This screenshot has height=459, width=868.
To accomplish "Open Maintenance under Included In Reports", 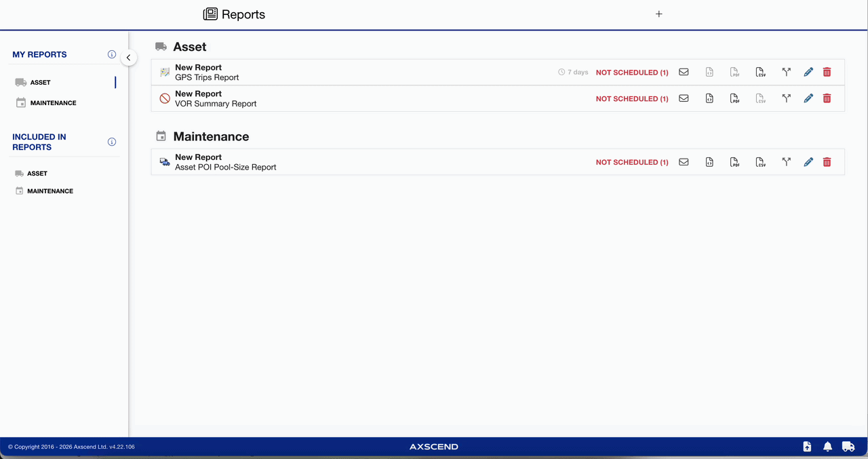I will pyautogui.click(x=50, y=191).
